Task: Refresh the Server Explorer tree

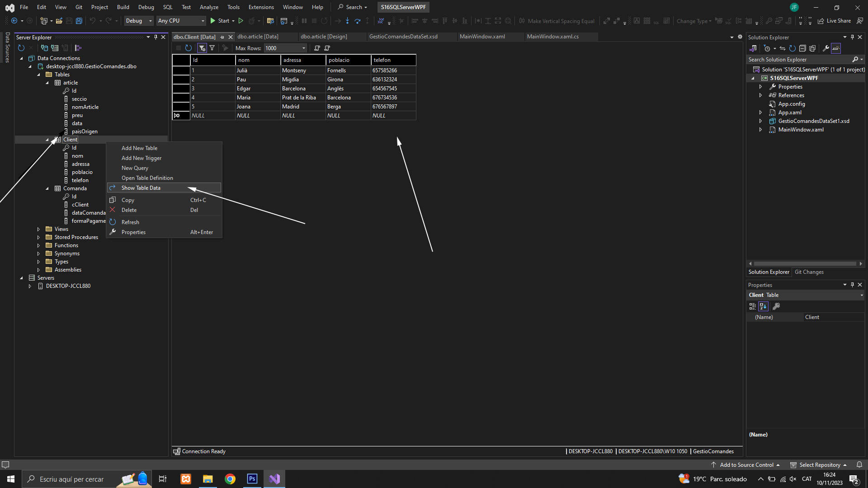Action: [x=21, y=48]
